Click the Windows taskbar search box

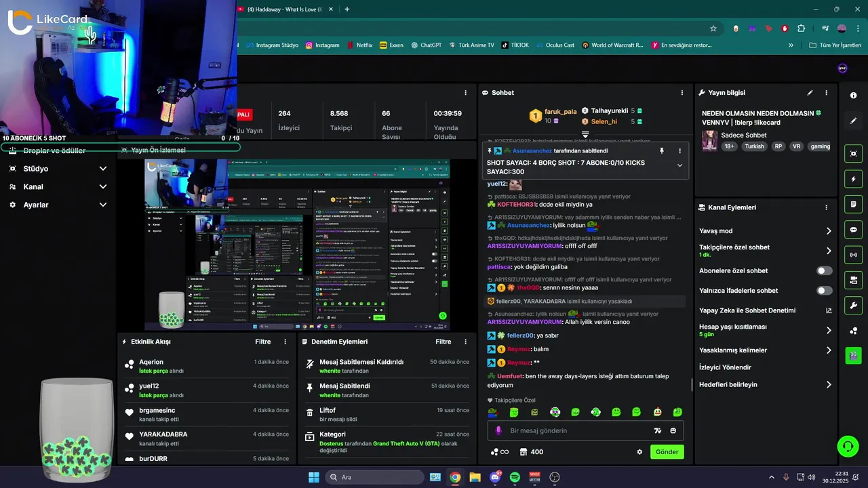pyautogui.click(x=375, y=477)
